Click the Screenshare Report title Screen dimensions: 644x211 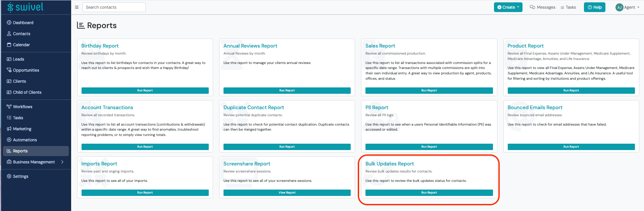[x=247, y=164]
